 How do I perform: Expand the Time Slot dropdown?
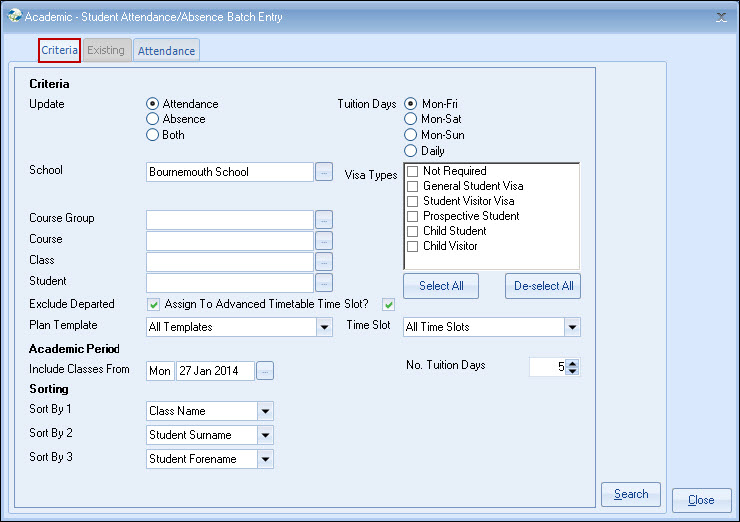click(x=572, y=327)
